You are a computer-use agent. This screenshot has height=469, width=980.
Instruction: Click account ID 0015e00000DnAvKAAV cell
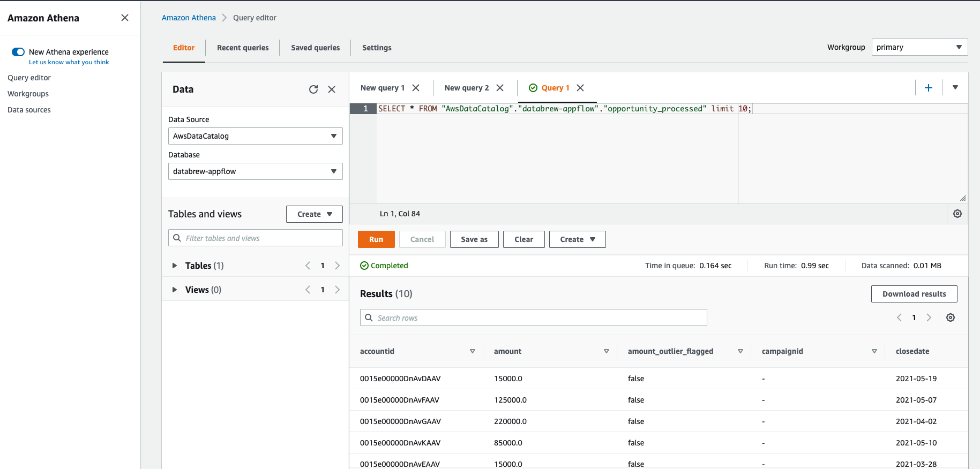point(400,443)
